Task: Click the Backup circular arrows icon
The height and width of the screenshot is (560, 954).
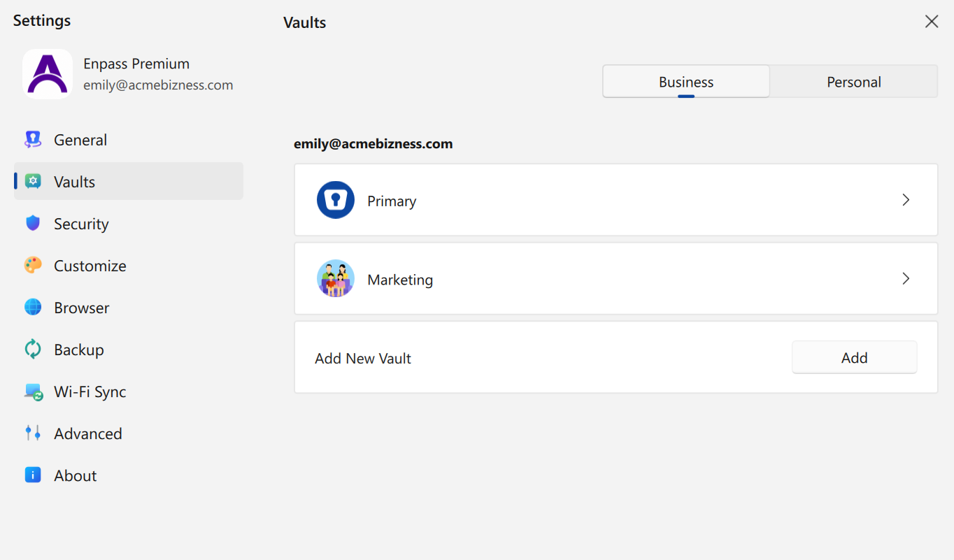Action: 33,350
